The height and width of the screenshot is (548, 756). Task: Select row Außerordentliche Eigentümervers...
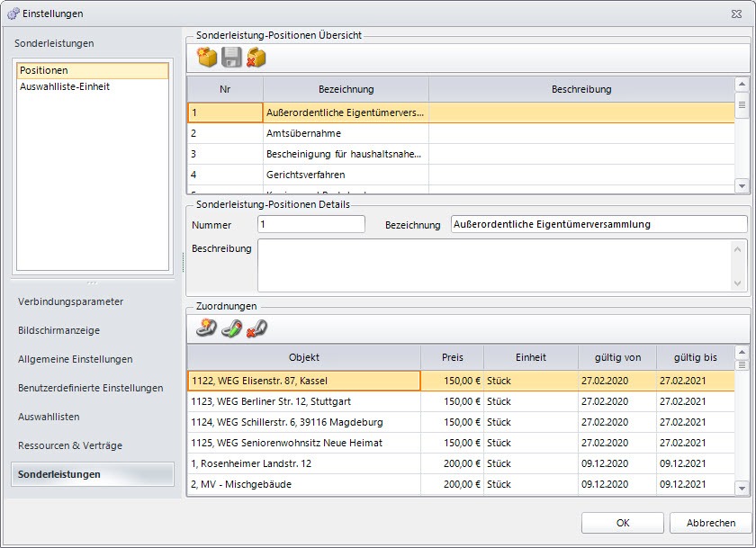click(x=461, y=112)
